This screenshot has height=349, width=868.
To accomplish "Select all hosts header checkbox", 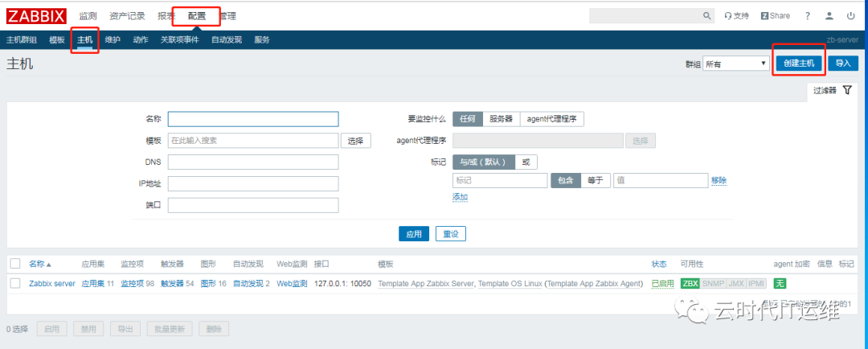I will [15, 264].
